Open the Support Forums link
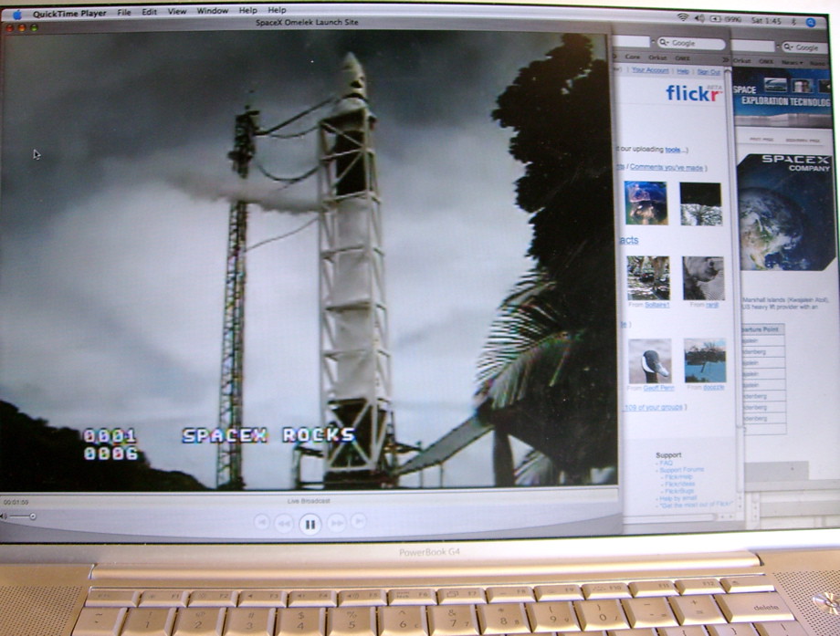Image resolution: width=840 pixels, height=636 pixels. 681,470
